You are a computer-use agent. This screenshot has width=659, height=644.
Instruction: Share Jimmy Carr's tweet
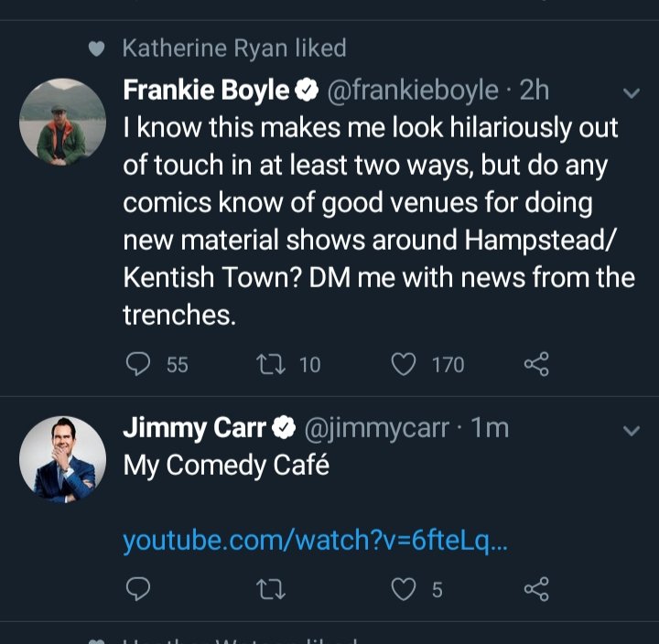(x=536, y=589)
